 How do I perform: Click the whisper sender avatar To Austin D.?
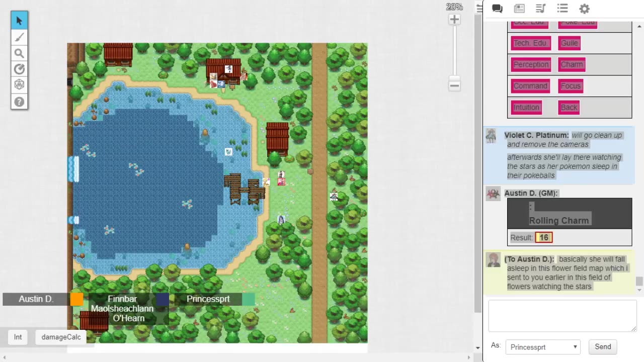[x=493, y=260]
